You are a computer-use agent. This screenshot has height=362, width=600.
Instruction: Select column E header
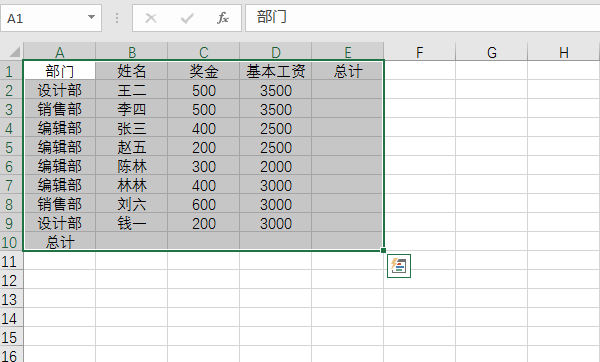(x=347, y=51)
